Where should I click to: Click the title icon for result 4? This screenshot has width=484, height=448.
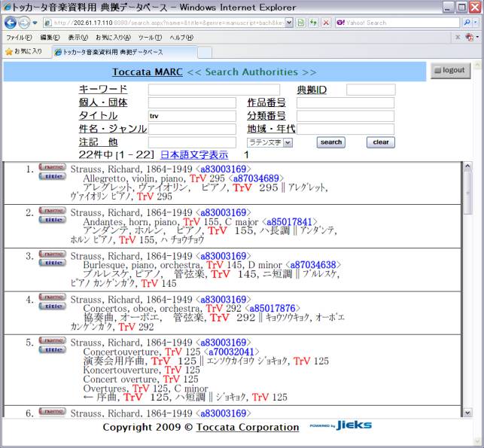[x=52, y=306]
